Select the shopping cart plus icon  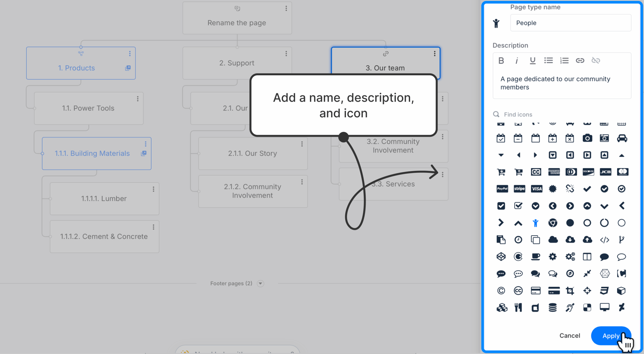pyautogui.click(x=518, y=172)
